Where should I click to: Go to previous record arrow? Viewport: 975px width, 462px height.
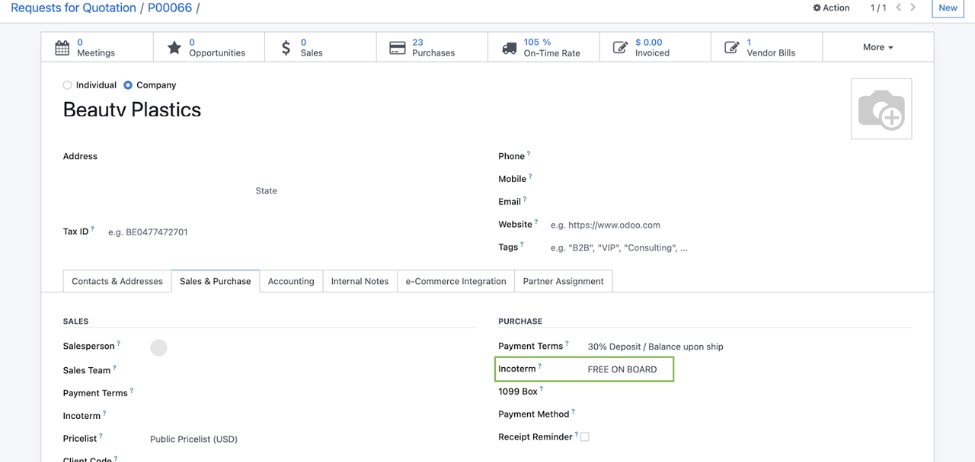[898, 7]
